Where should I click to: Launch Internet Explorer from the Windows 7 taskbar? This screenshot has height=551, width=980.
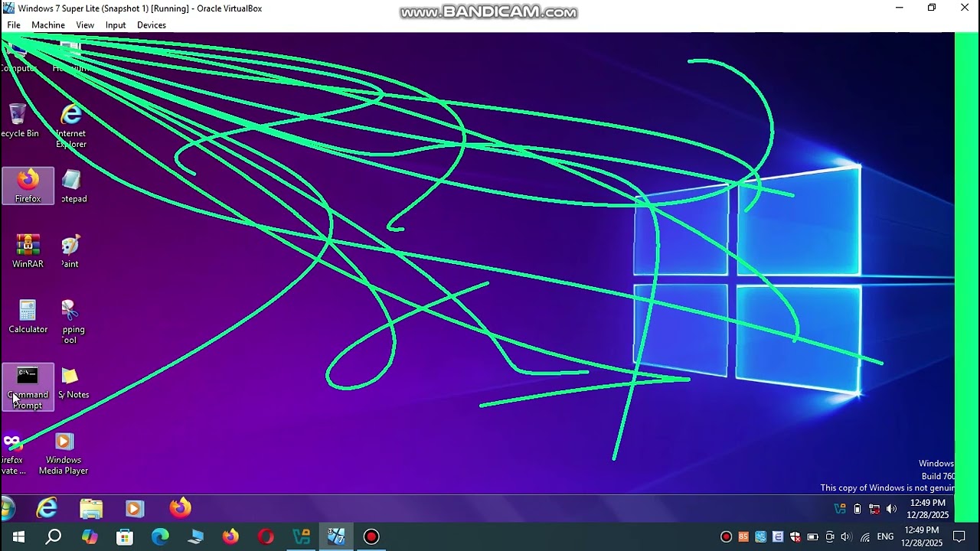click(47, 508)
